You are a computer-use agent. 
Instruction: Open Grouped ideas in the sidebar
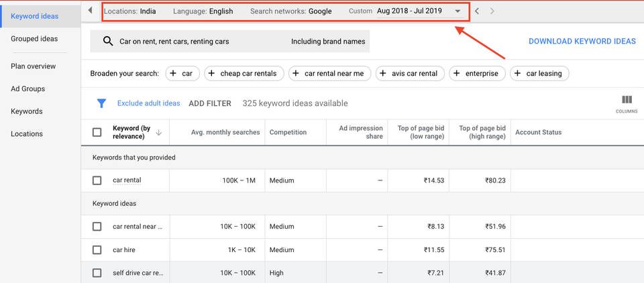(x=34, y=39)
